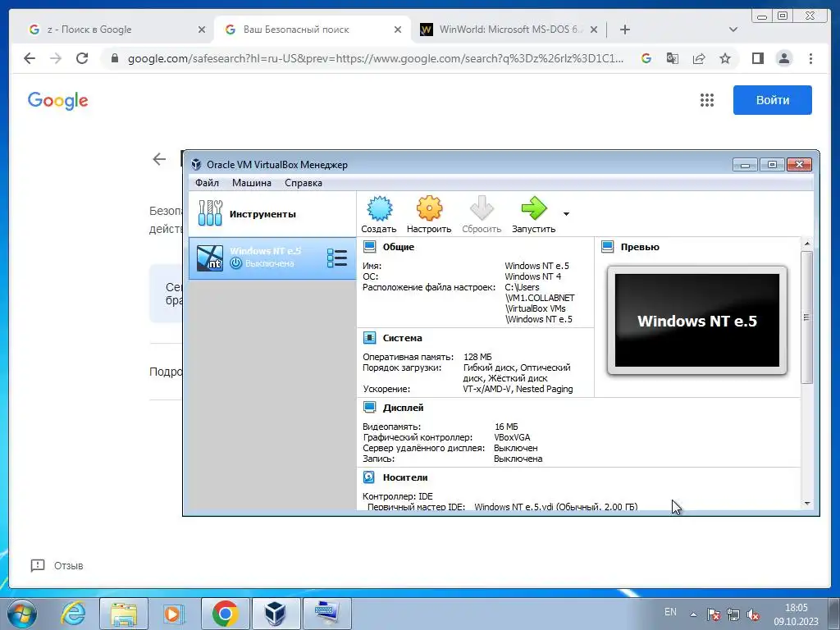Switch to Chrome via taskbar icon

pos(225,614)
